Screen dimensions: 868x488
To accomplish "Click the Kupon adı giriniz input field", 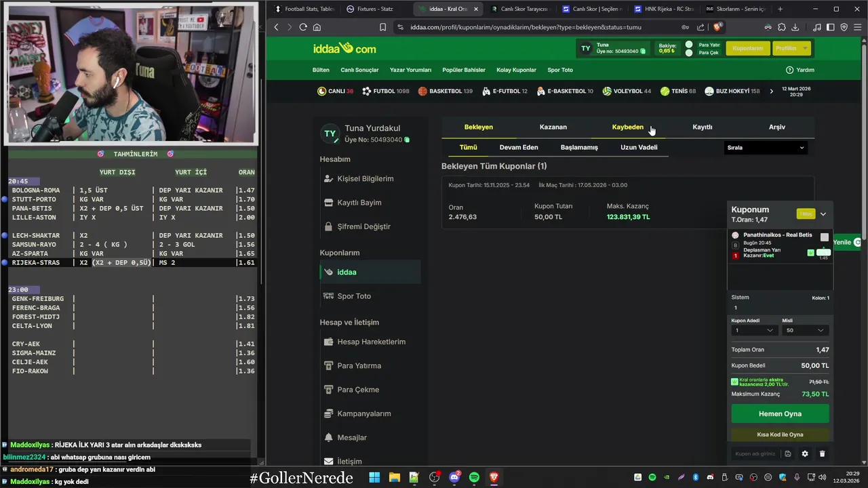I will 755,454.
